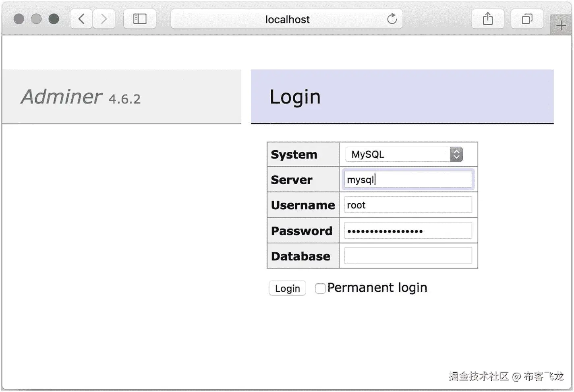574x392 pixels.
Task: Click the Username field with root
Action: click(408, 205)
